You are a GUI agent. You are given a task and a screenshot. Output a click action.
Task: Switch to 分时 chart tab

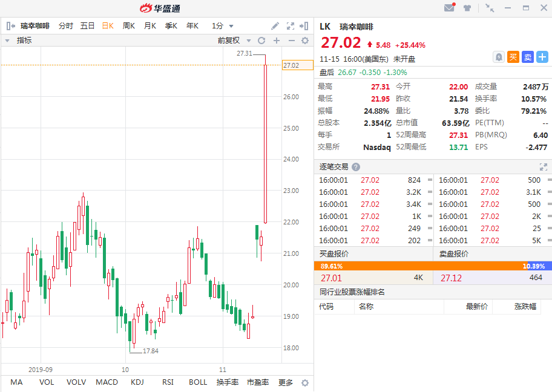66,26
